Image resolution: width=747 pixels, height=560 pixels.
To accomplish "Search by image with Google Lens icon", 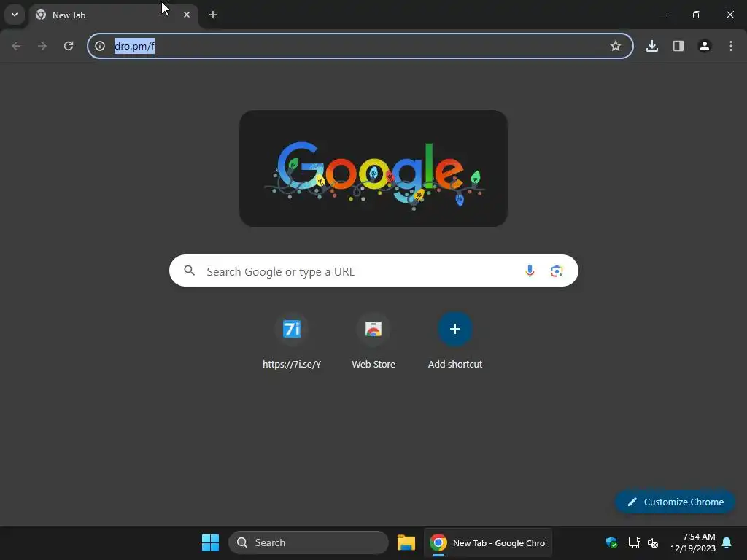I will [557, 271].
